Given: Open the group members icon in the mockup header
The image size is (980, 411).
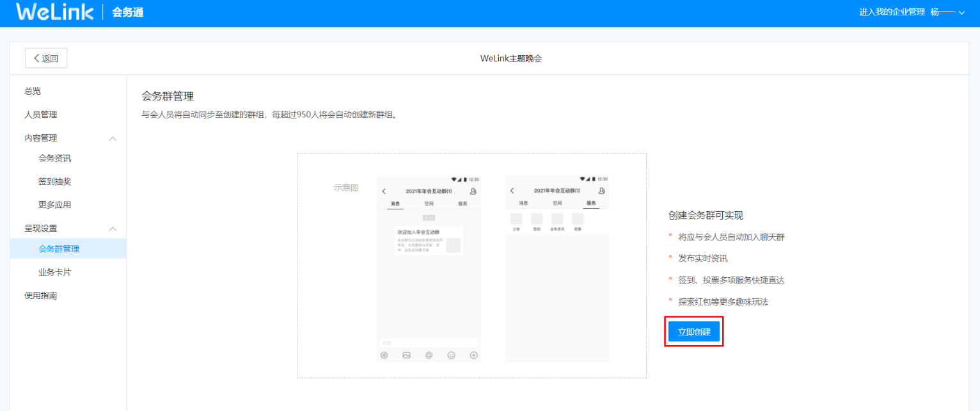Looking at the screenshot, I should [473, 191].
